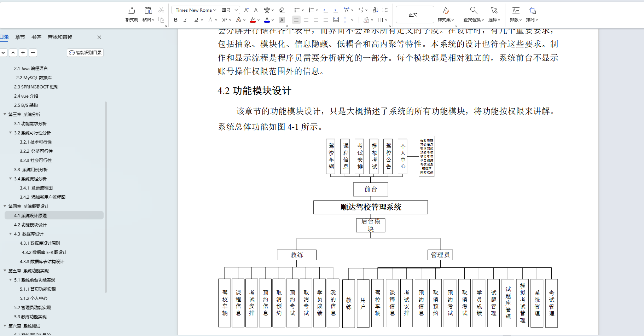The height and width of the screenshot is (336, 644).
Task: Click the 顺达驾校管理系统 diagram box
Action: (371, 207)
